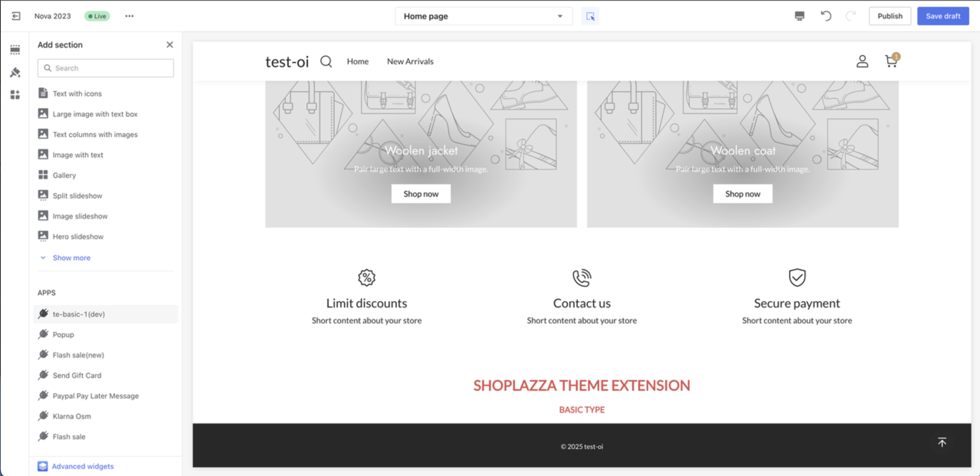Viewport: 980px width, 476px height.
Task: Open the theme settings paintbrush icon
Action: (x=15, y=72)
